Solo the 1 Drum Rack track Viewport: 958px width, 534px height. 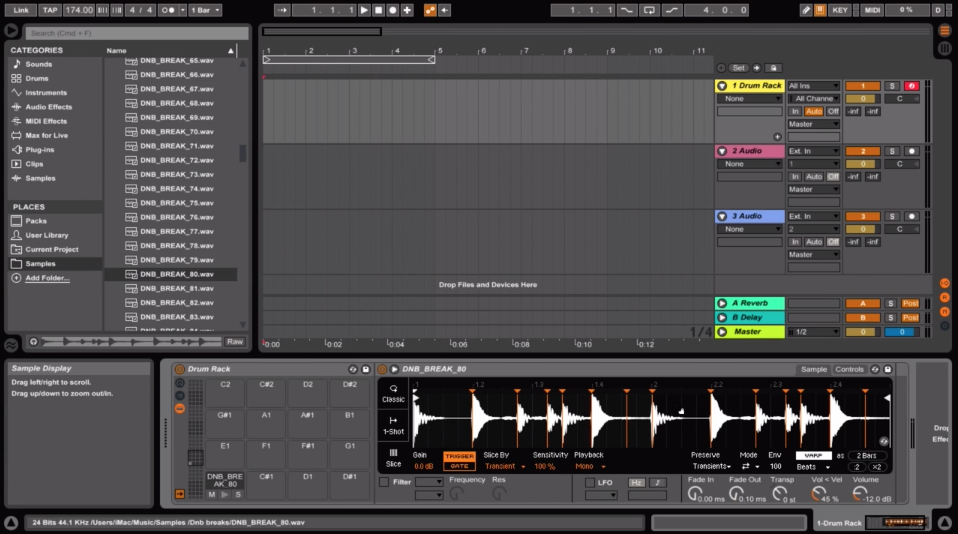[x=892, y=86]
